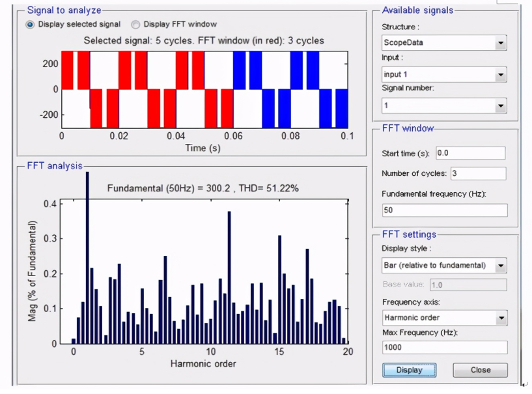Click the 'Harmonic order' axis label under the FFT chart
The width and height of the screenshot is (532, 394).
click(203, 364)
